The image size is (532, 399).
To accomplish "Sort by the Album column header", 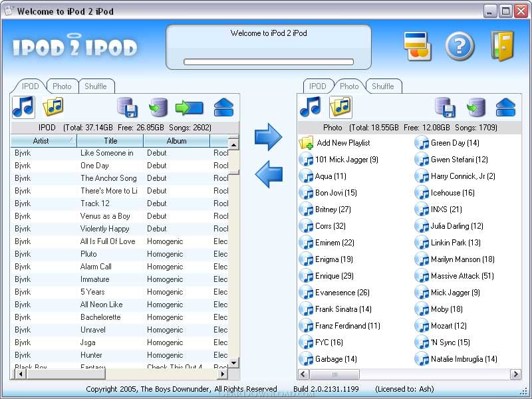I will (176, 140).
